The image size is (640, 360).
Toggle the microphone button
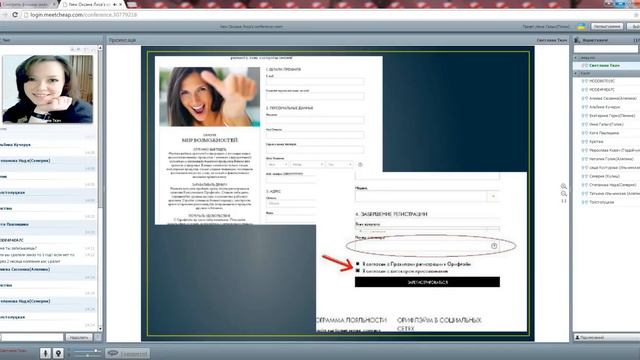pyautogui.click(x=45, y=353)
